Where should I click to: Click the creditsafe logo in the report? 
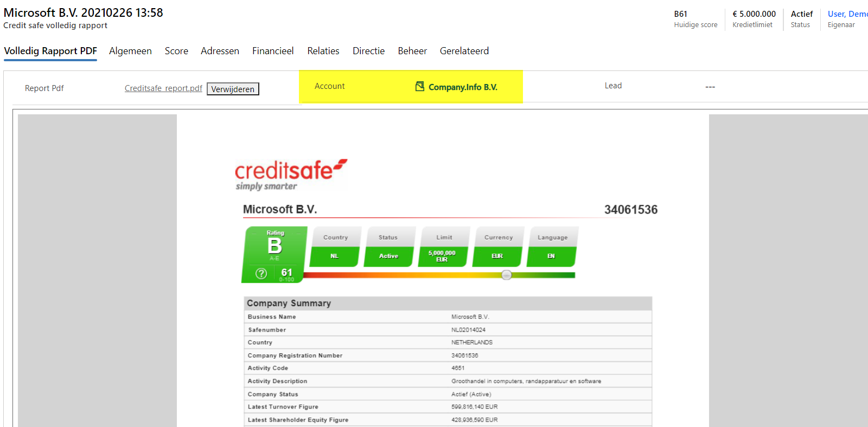click(290, 174)
